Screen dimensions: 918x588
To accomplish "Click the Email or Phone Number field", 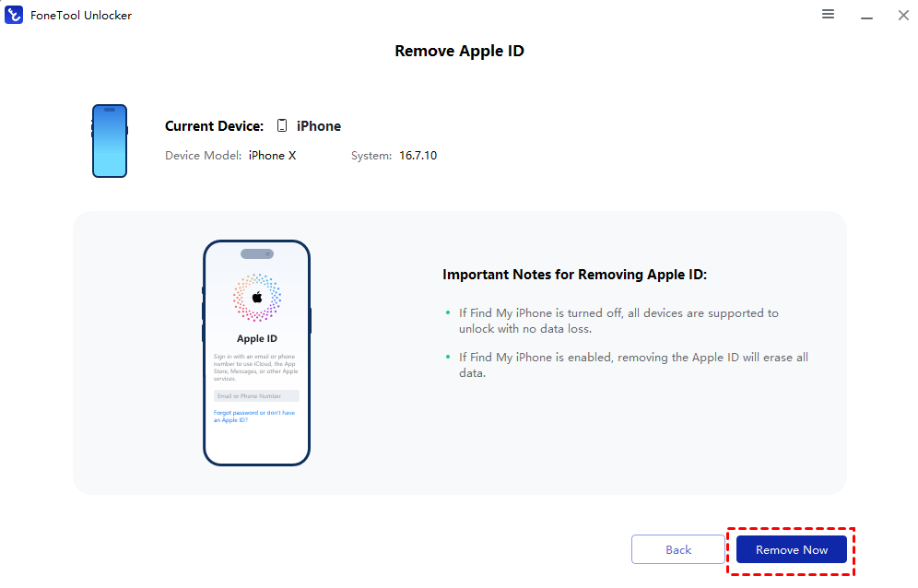I will coord(256,396).
